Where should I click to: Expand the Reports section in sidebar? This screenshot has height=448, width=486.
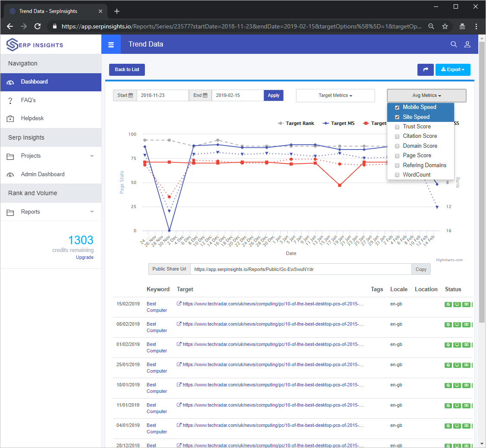[x=30, y=212]
